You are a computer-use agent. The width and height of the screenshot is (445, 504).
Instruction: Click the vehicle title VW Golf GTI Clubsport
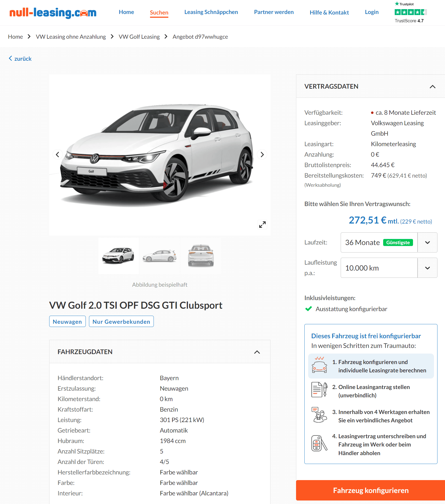click(x=136, y=305)
